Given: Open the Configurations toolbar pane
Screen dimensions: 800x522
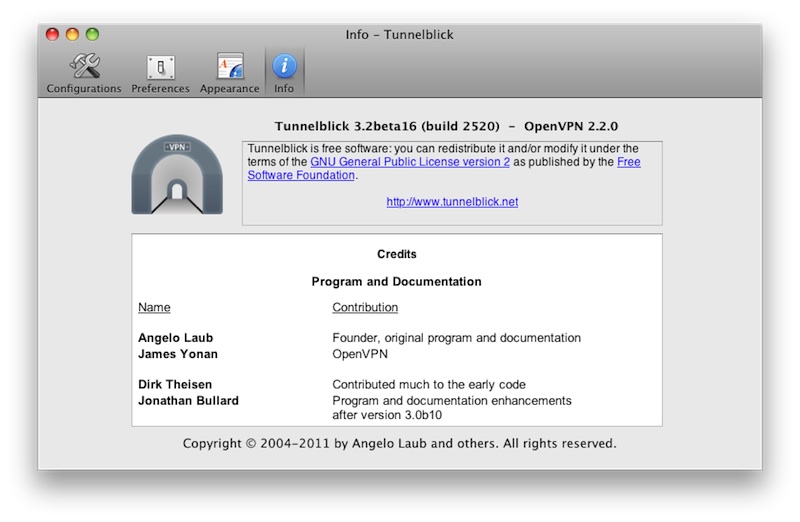Looking at the screenshot, I should coord(84,72).
